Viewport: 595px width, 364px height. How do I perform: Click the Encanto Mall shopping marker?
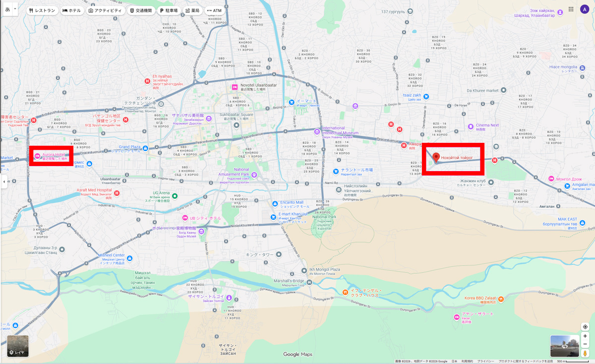click(275, 204)
